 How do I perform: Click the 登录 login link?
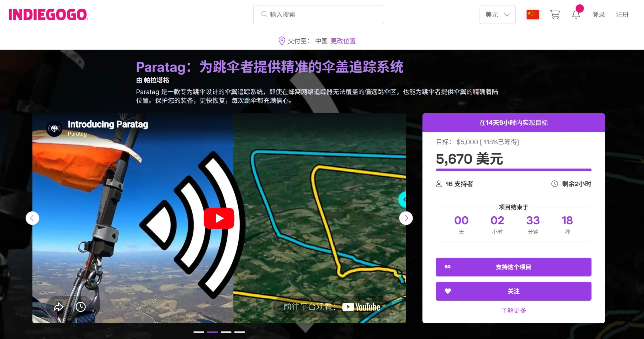pos(599,15)
